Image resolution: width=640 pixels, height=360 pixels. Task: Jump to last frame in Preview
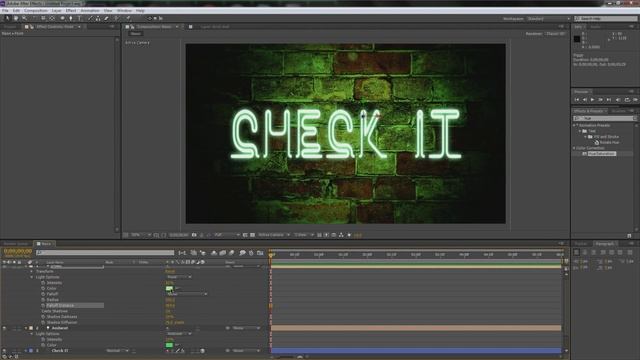tap(609, 100)
